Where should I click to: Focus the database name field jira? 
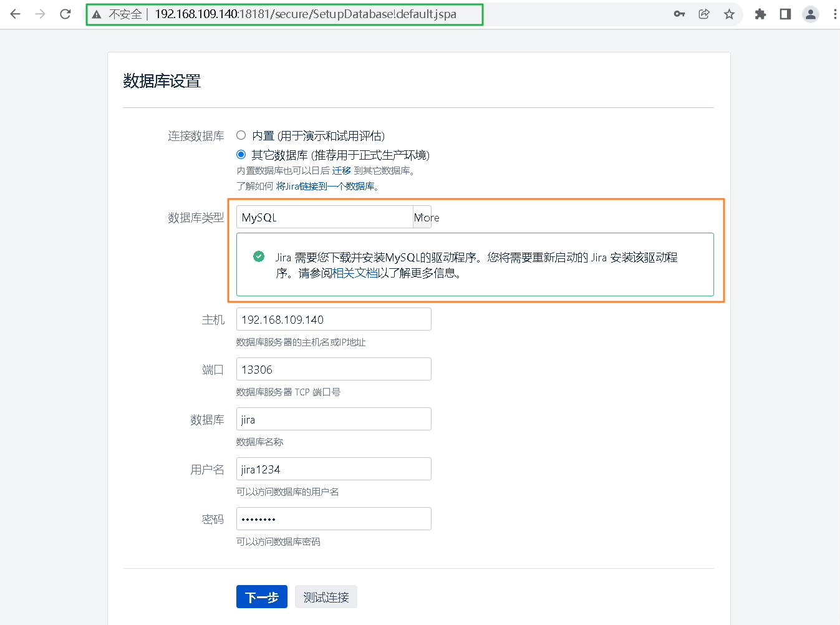[334, 419]
